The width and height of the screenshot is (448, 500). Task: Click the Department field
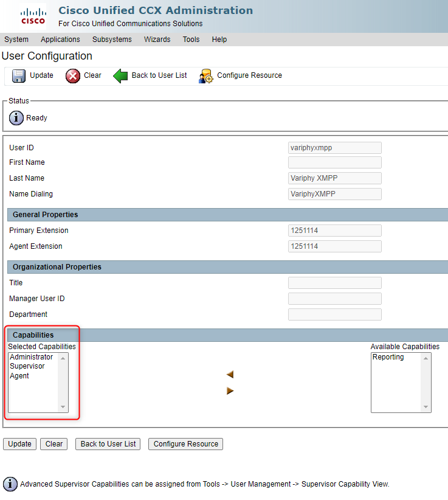pos(335,314)
